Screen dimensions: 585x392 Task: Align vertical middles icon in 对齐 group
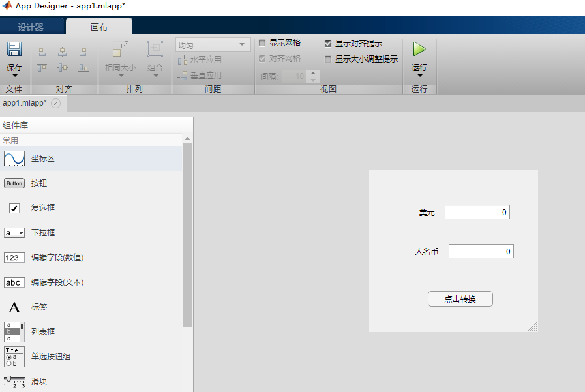[x=63, y=68]
